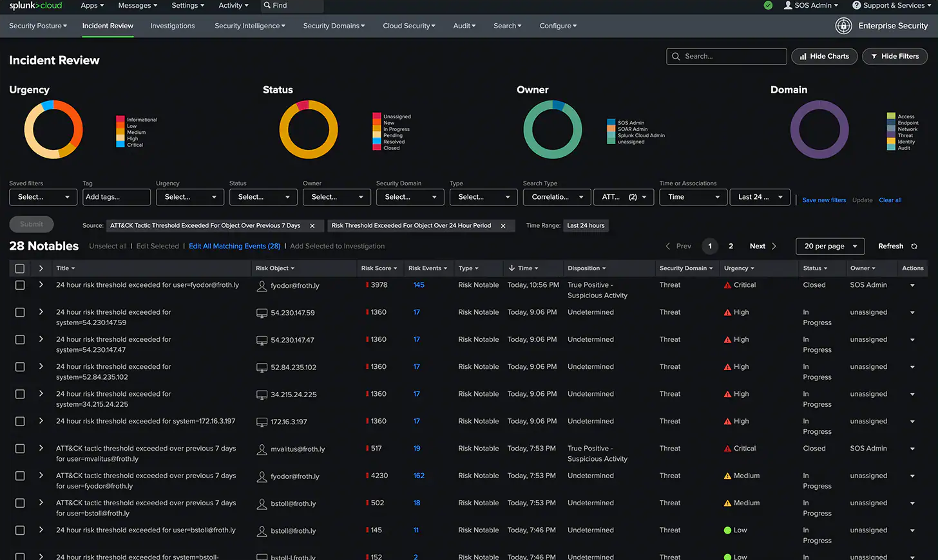The height and width of the screenshot is (560, 938).
Task: Expand row details for system=172.16.3.197 notable
Action: coord(41,421)
